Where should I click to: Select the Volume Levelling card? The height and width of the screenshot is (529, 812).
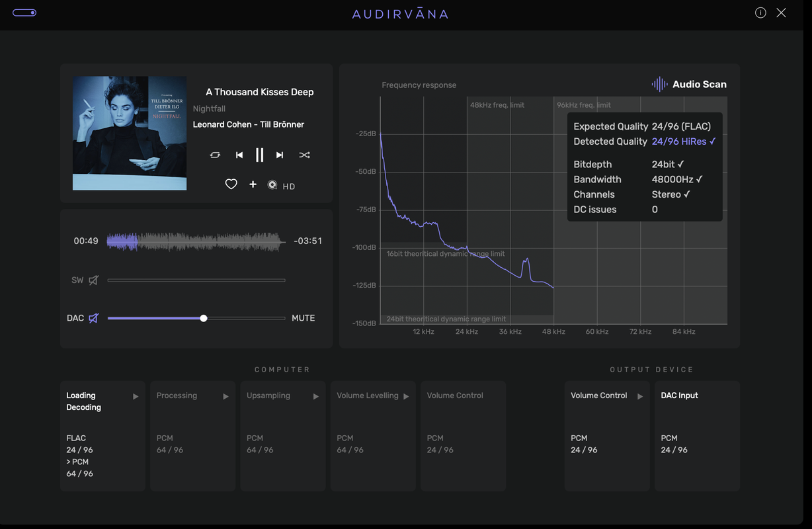373,436
